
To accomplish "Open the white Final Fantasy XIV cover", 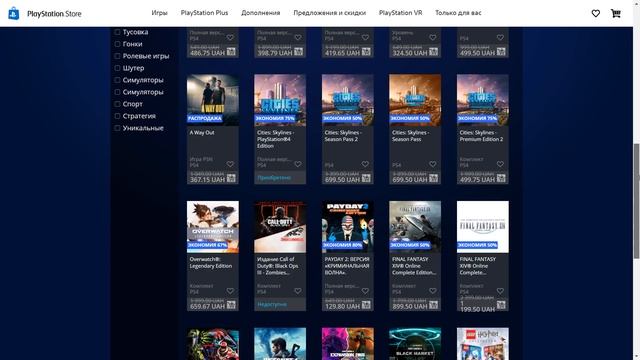I will point(482,227).
